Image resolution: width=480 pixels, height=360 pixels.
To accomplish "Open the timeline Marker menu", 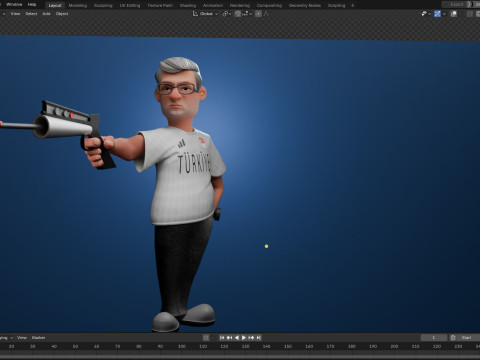I will point(38,338).
